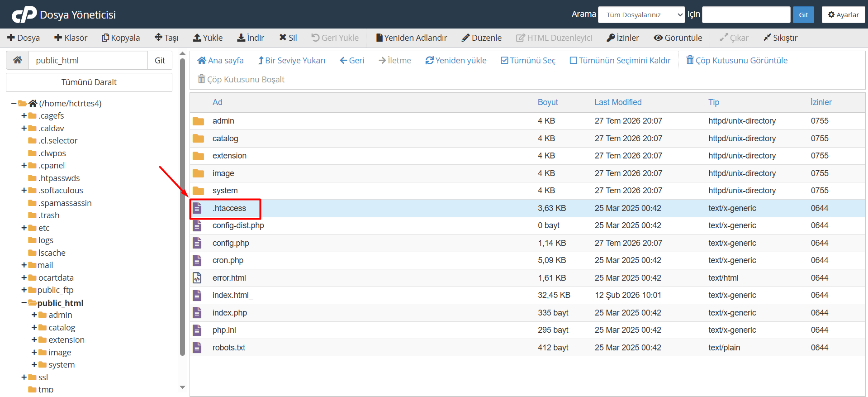This screenshot has width=868, height=397.
Task: Click İndir download tool
Action: point(251,38)
